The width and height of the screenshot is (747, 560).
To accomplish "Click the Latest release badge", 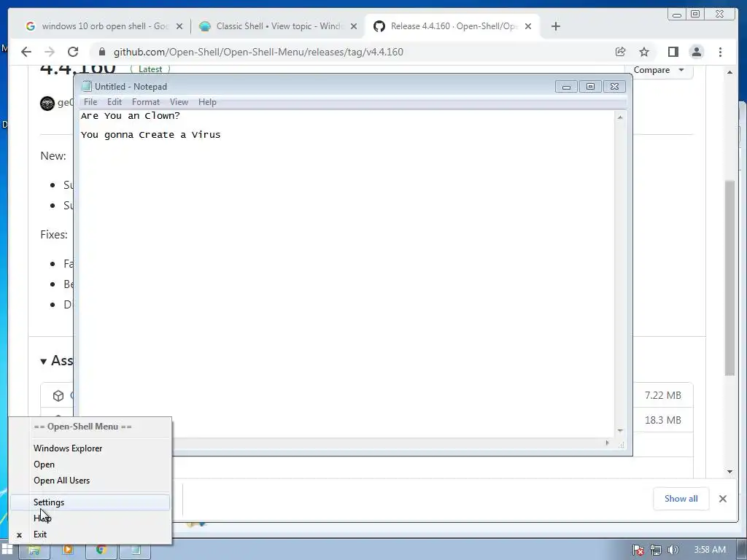I will [150, 69].
